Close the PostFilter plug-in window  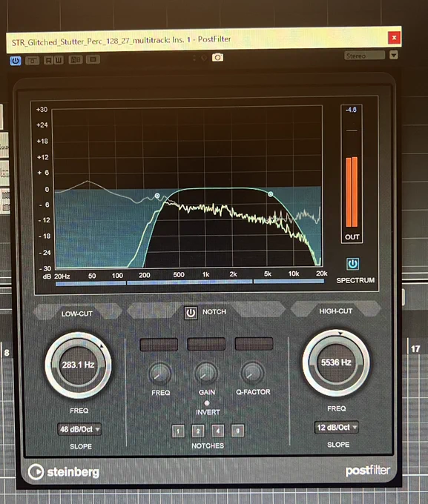pyautogui.click(x=394, y=38)
